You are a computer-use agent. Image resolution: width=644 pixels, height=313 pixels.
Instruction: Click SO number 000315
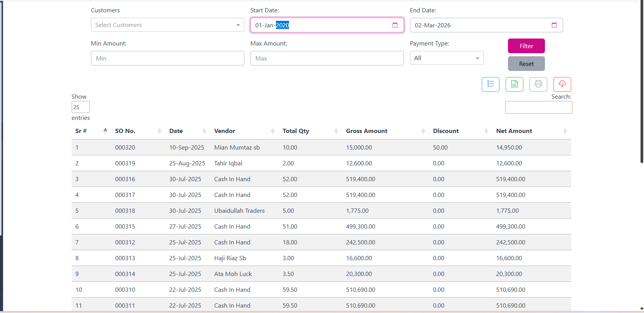tap(125, 227)
